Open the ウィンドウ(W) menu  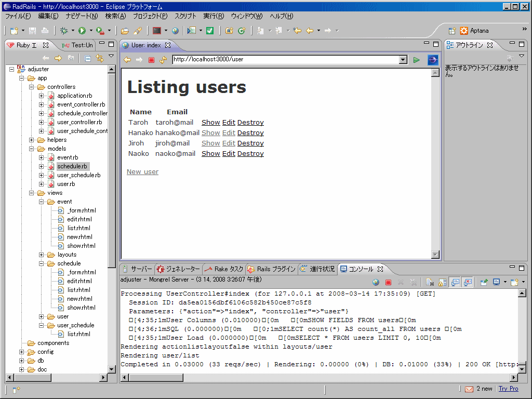click(x=247, y=16)
